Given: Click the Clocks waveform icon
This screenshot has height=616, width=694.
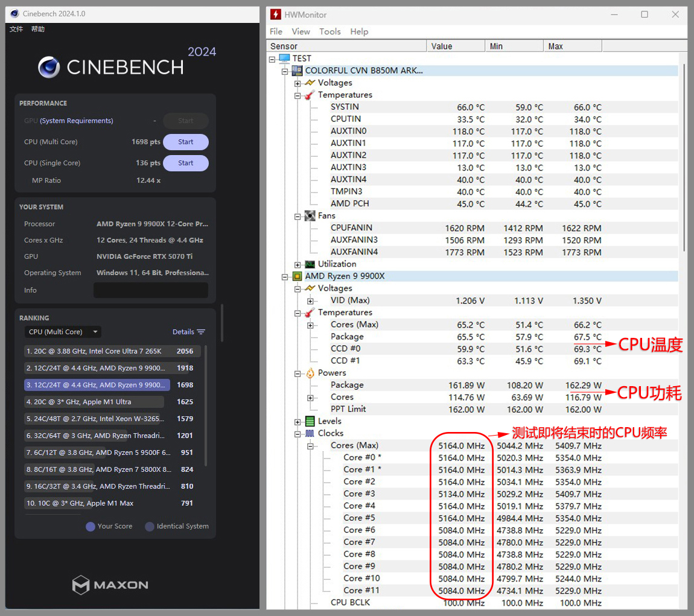Looking at the screenshot, I should [310, 433].
